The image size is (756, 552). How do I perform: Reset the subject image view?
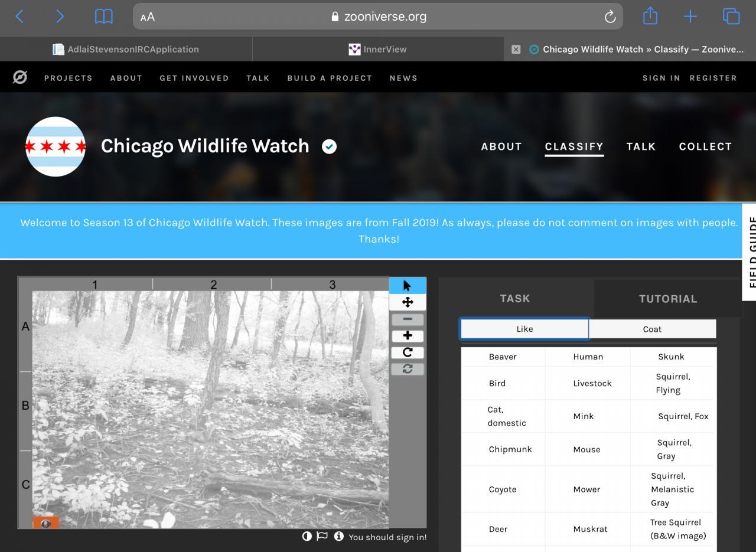point(408,369)
